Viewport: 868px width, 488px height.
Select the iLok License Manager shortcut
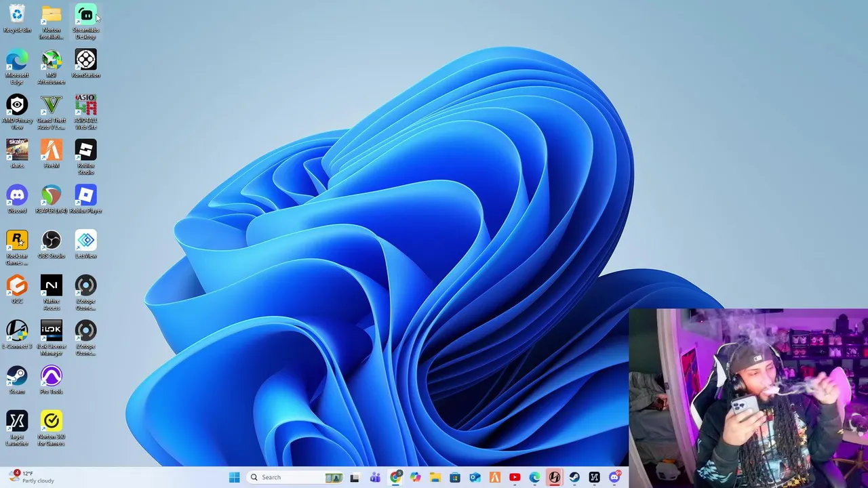click(x=52, y=338)
